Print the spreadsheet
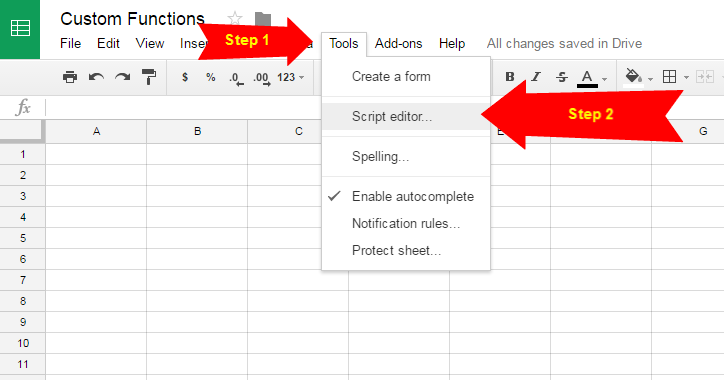724x380 pixels. point(70,77)
